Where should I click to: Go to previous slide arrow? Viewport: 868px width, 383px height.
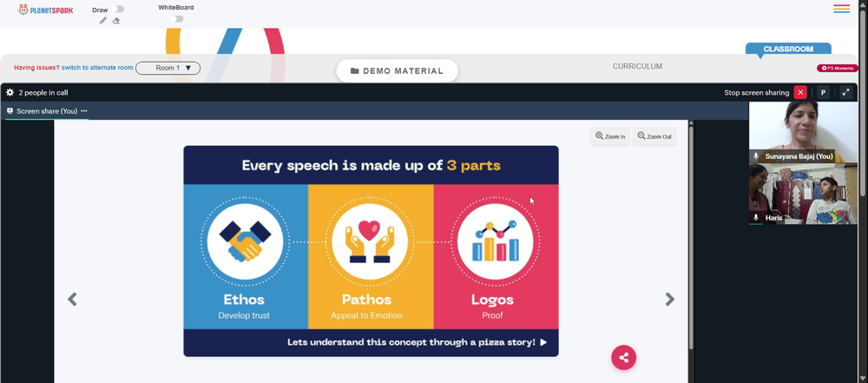(x=72, y=300)
